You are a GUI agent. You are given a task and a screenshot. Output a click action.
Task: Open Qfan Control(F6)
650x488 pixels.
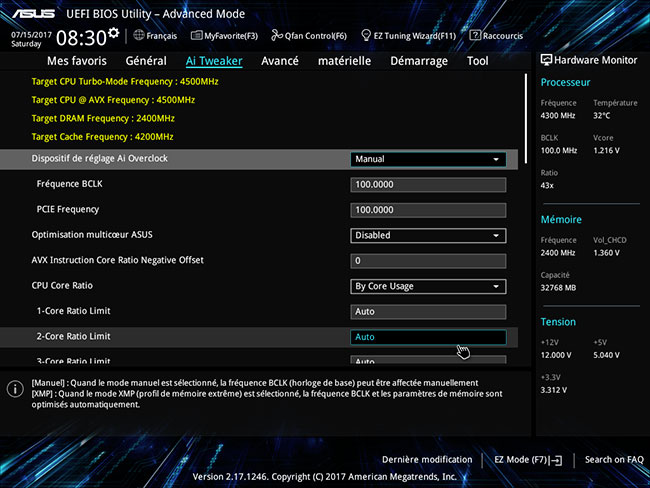pos(309,36)
